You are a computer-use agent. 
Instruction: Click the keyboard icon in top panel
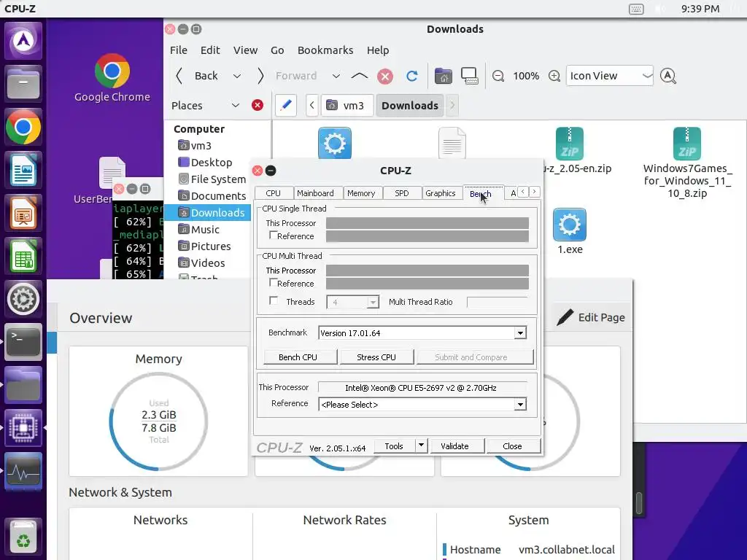[x=636, y=9]
